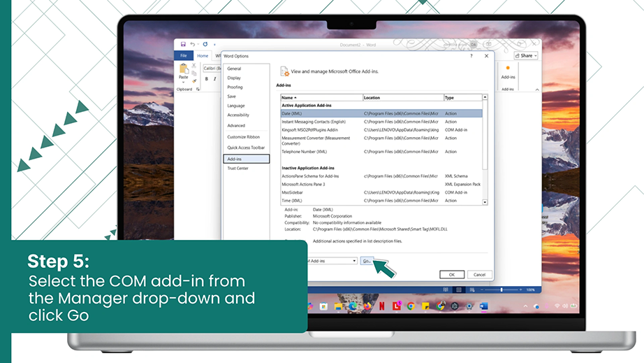Click the Copy icon in the Clipboard group
This screenshot has height=363, width=644.
[x=194, y=73]
